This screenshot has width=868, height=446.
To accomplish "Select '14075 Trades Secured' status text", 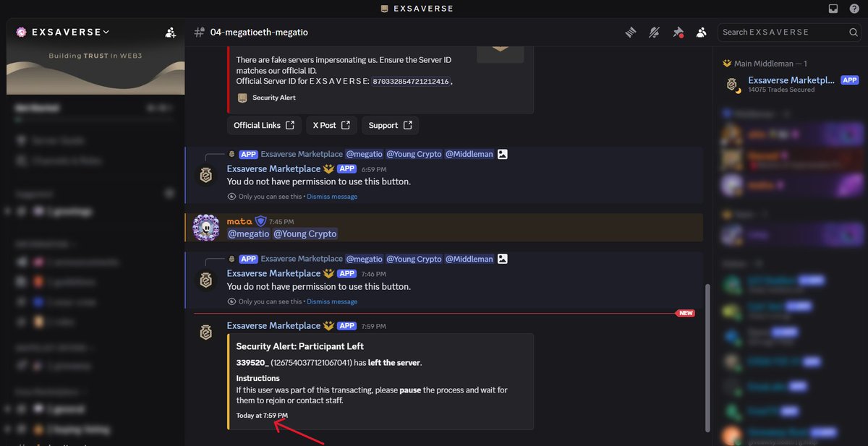I will click(x=781, y=90).
